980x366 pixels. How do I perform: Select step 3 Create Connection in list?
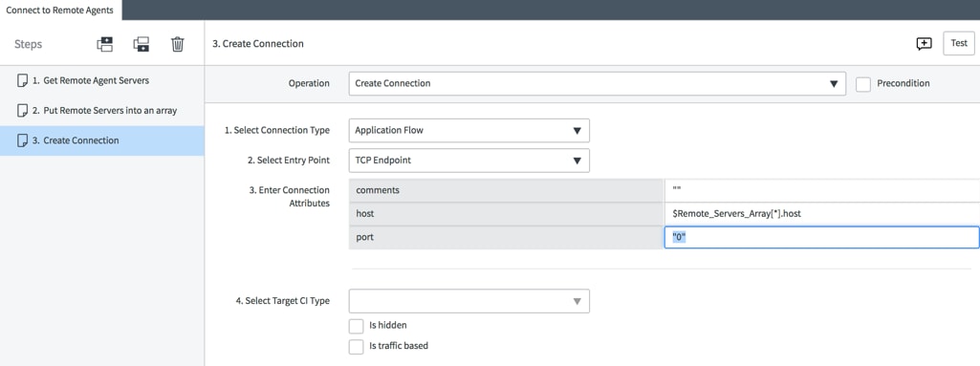(102, 140)
